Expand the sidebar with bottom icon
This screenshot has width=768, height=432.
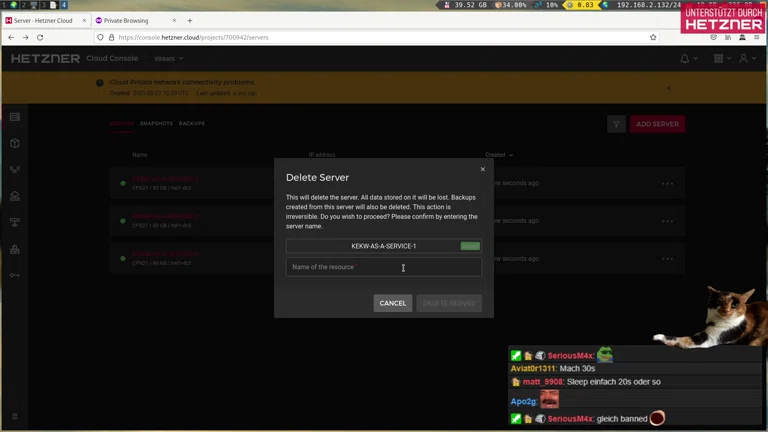[x=15, y=416]
